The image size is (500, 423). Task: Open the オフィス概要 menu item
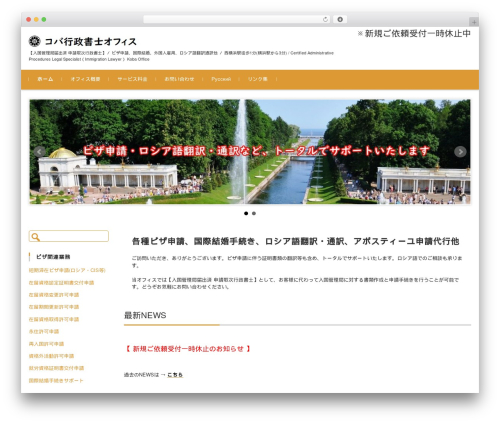(x=85, y=79)
